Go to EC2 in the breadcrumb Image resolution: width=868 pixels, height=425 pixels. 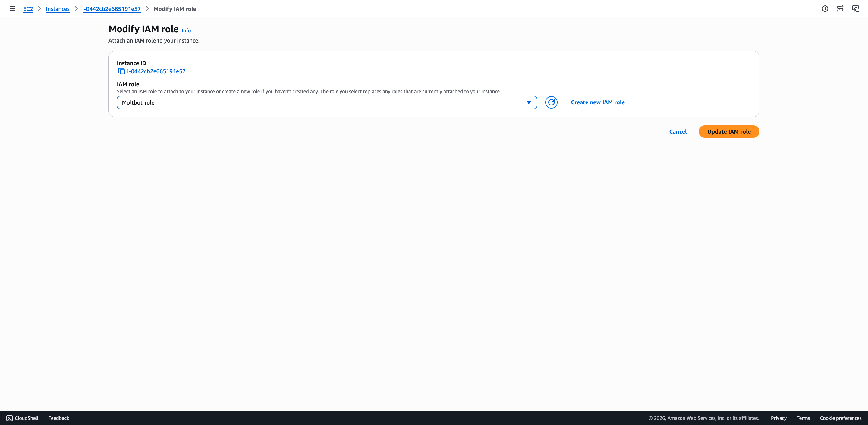(x=28, y=9)
